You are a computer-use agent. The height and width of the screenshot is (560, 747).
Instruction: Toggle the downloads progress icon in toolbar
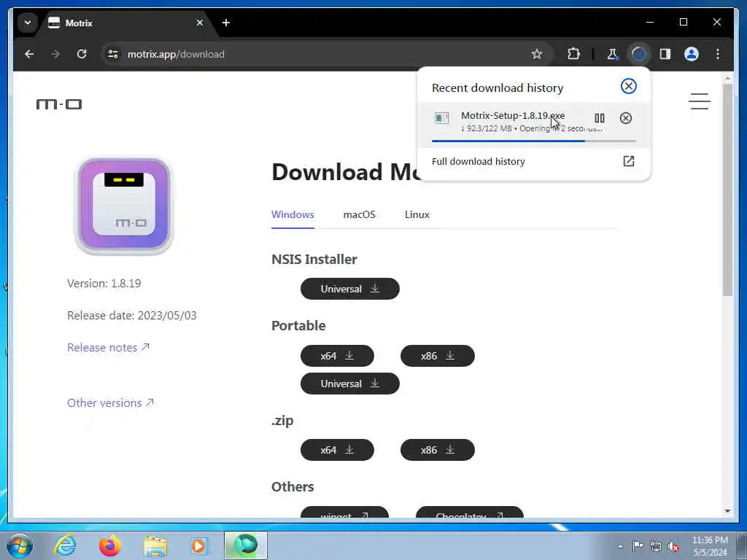click(639, 54)
